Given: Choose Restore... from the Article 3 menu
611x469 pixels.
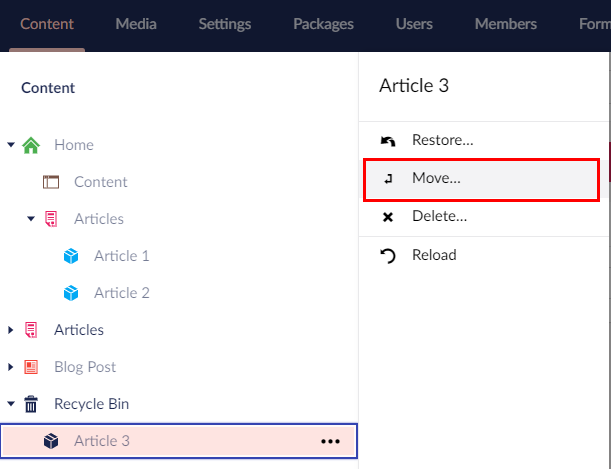Looking at the screenshot, I should tap(481, 140).
